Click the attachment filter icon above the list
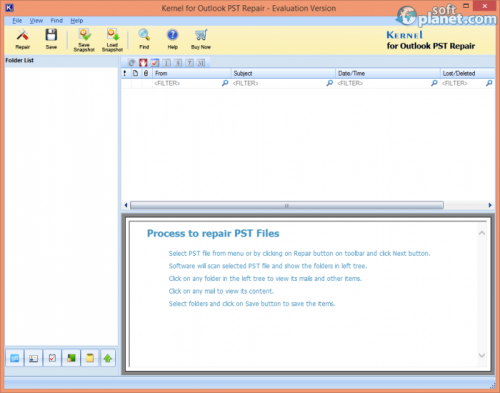500x393 pixels. 132,63
